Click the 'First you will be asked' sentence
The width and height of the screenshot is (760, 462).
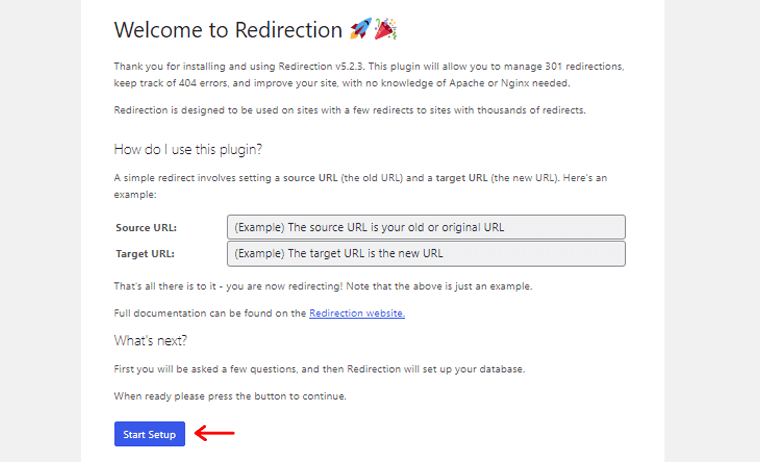[319, 369]
